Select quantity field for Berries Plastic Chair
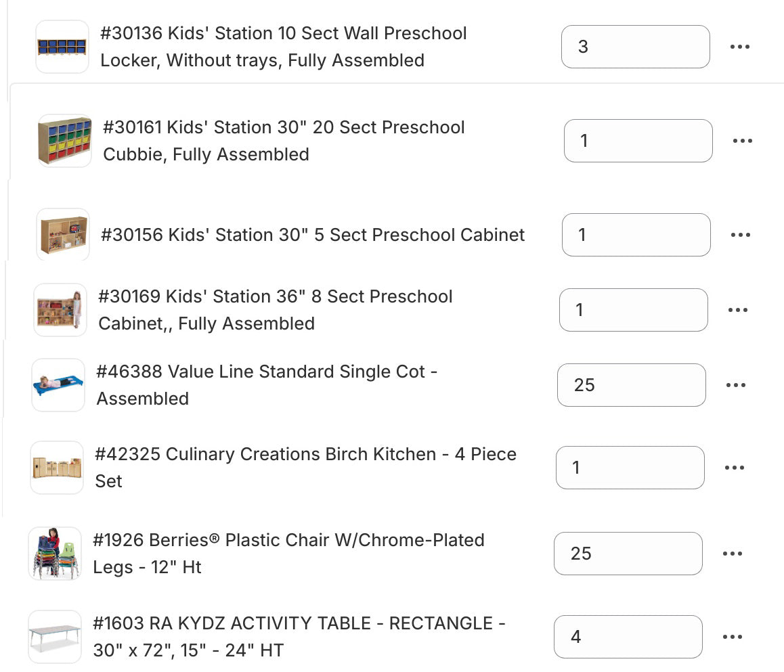 tap(628, 554)
